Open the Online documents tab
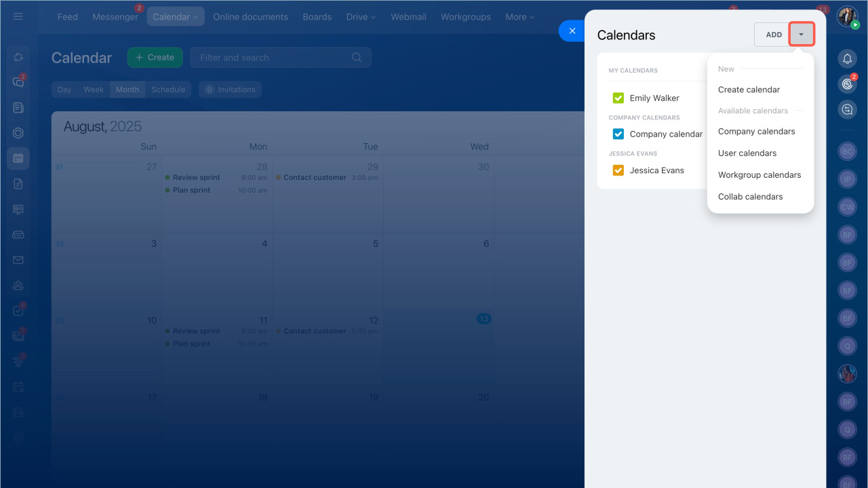868x488 pixels. coord(250,17)
